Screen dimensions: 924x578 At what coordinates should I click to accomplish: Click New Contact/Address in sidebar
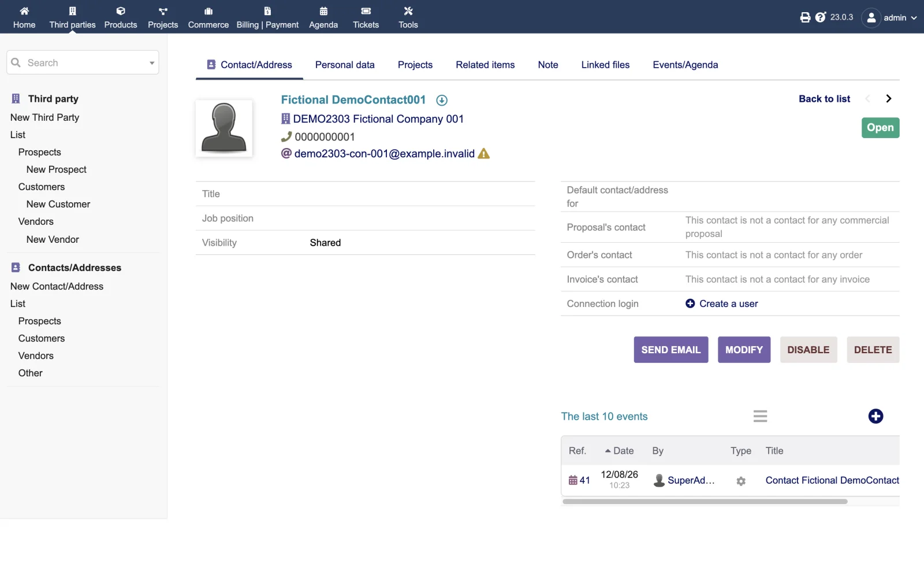click(57, 286)
